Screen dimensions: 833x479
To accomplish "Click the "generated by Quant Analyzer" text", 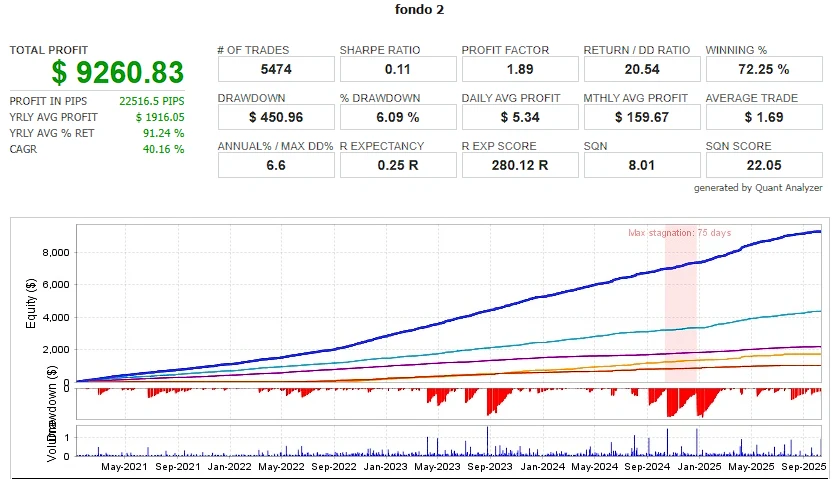I will 758,188.
